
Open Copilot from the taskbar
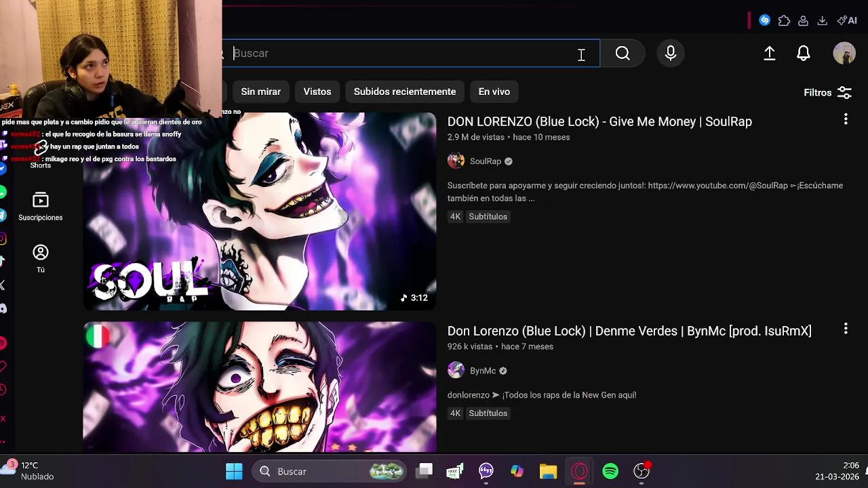(517, 471)
